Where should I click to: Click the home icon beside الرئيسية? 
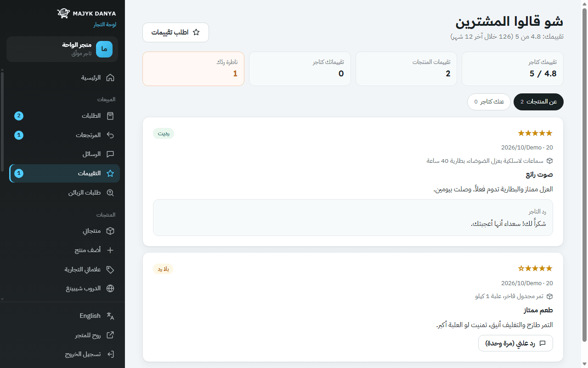(x=110, y=78)
